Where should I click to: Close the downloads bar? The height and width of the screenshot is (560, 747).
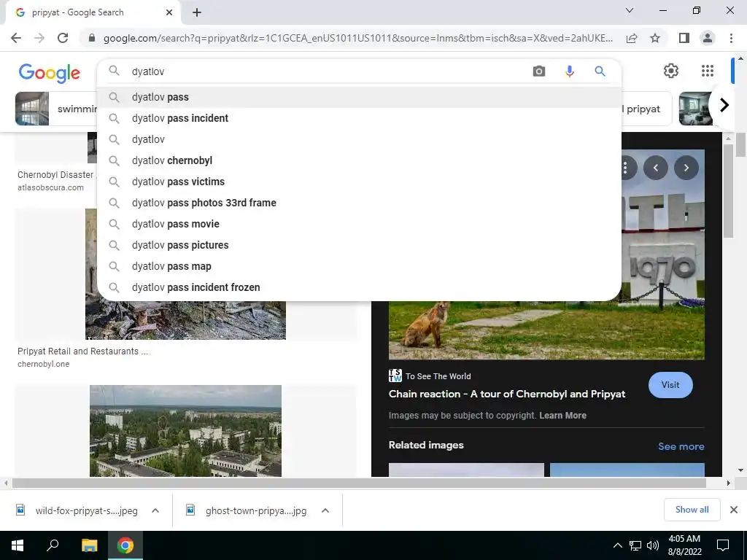(734, 510)
